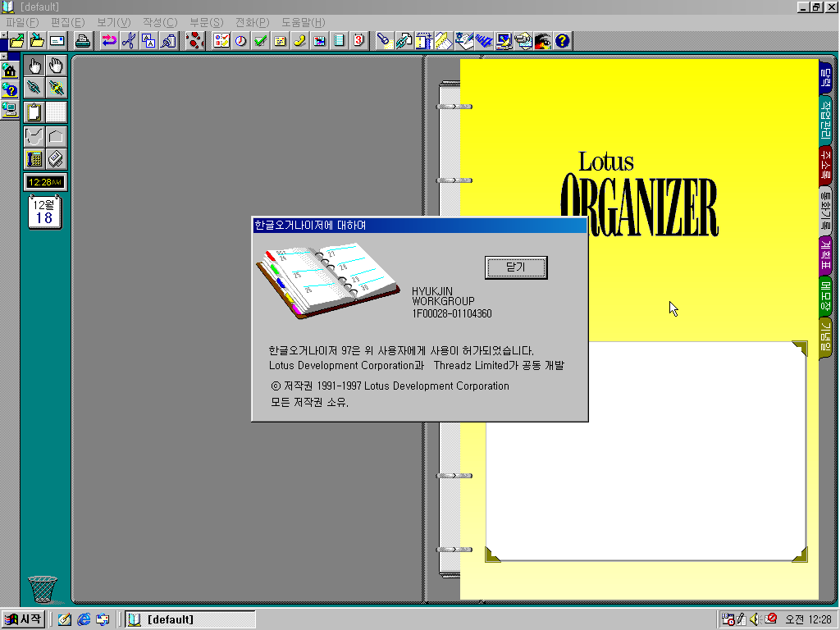Select the open grabbing hand tool

pyautogui.click(x=57, y=66)
